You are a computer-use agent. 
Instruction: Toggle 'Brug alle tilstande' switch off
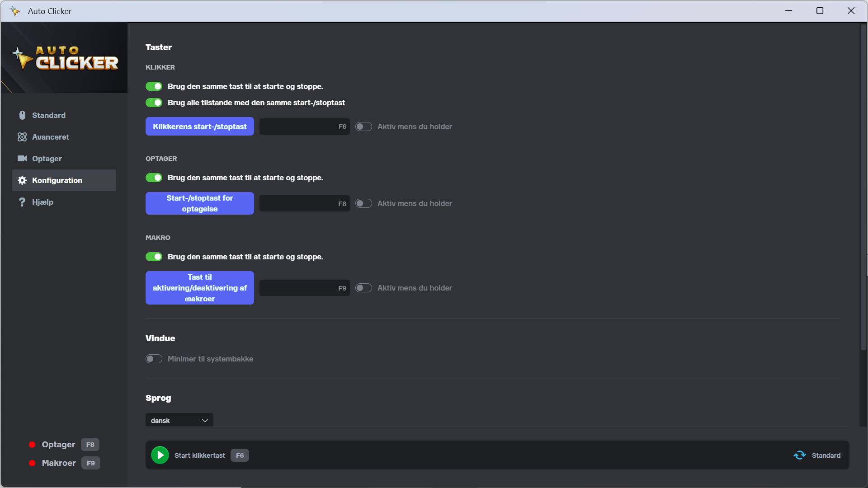click(154, 103)
